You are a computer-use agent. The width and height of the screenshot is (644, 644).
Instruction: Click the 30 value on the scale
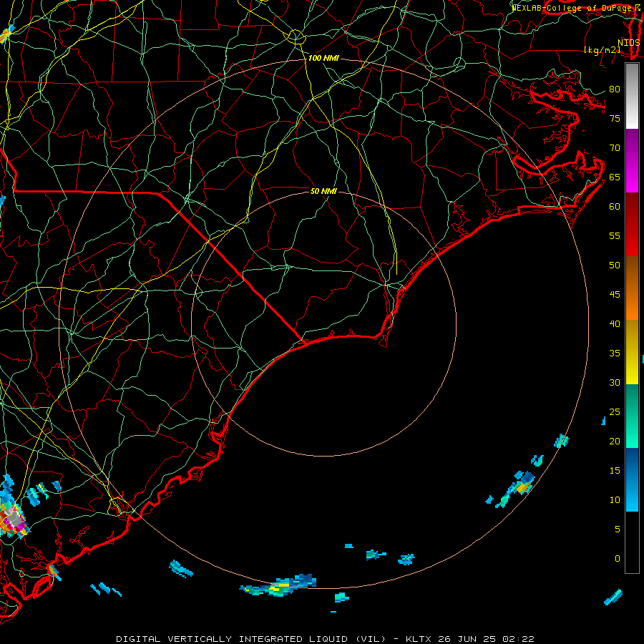(x=615, y=383)
